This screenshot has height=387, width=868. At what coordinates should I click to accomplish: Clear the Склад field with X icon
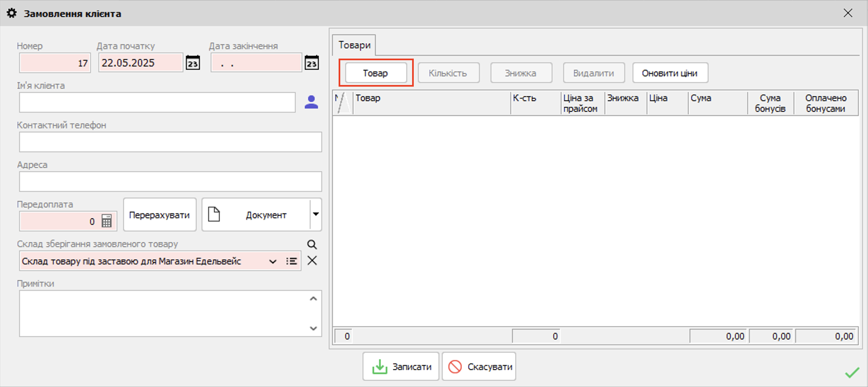coord(312,261)
